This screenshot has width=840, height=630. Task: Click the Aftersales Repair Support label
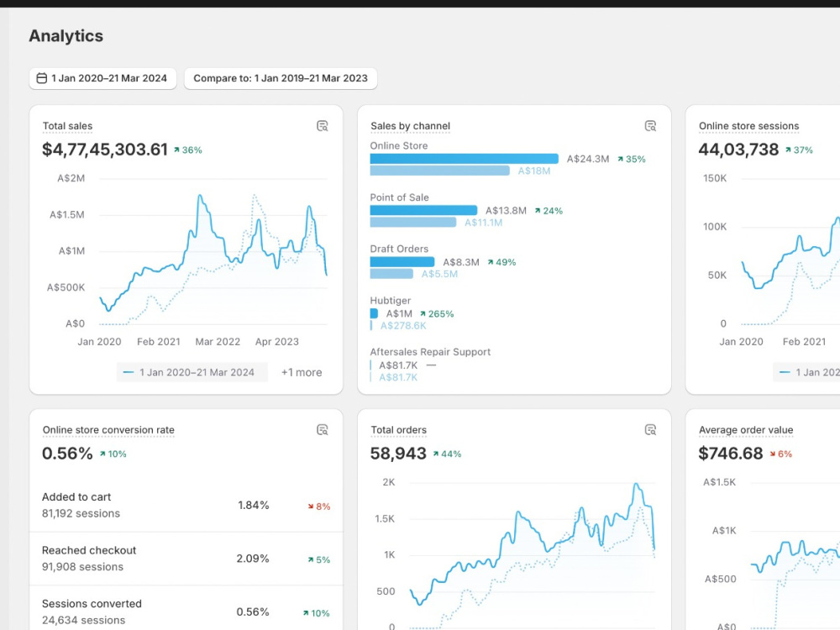pyautogui.click(x=430, y=352)
